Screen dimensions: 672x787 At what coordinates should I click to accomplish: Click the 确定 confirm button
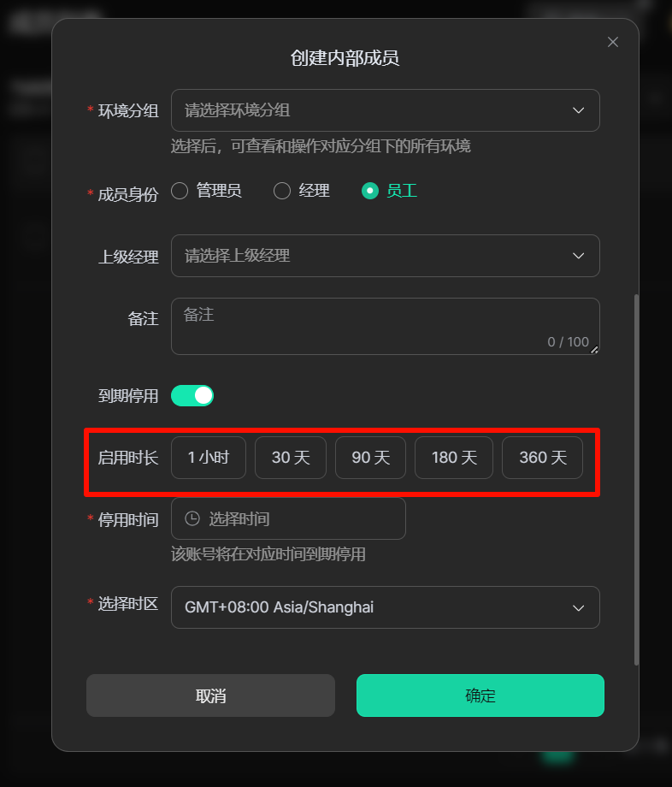pos(480,695)
